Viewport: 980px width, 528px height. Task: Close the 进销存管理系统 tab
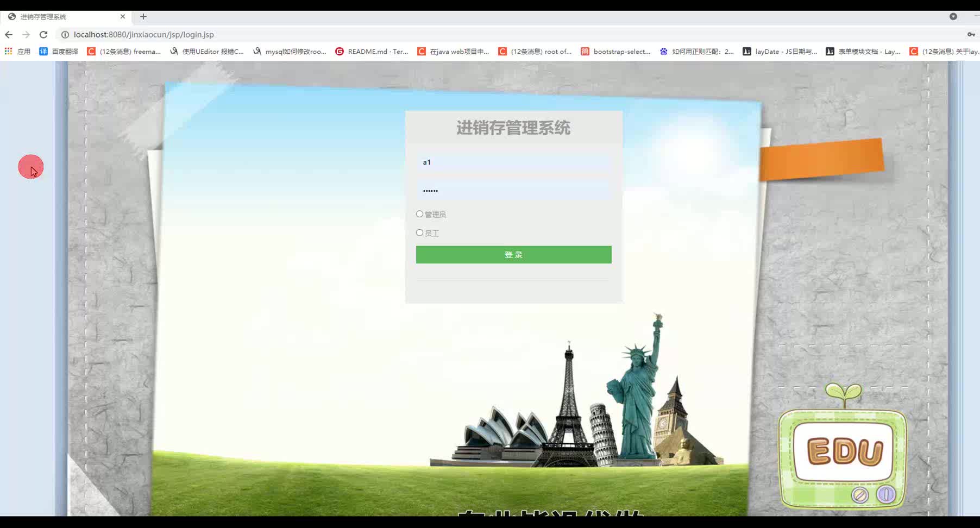tap(123, 16)
